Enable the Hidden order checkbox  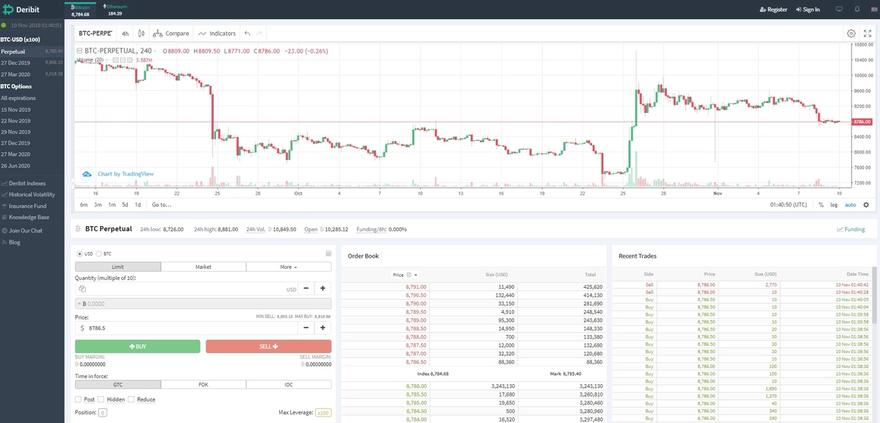101,399
